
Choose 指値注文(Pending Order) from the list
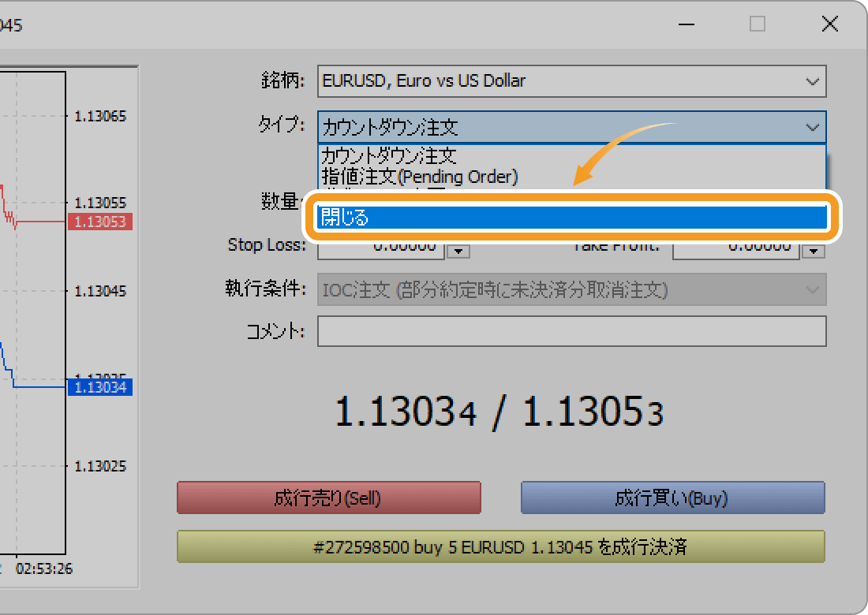(419, 176)
